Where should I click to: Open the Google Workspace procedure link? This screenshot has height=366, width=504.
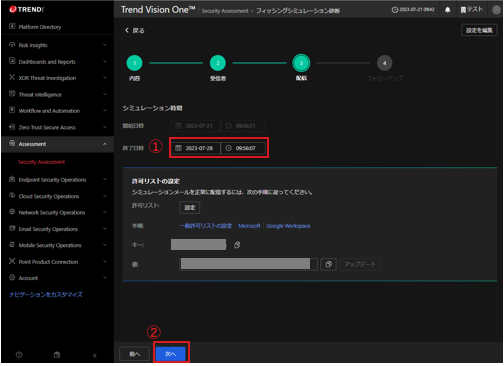[288, 226]
